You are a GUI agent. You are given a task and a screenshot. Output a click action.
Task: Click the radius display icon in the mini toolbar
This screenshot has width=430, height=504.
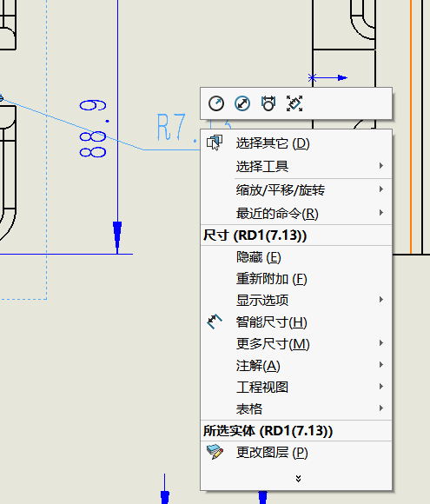pyautogui.click(x=216, y=103)
